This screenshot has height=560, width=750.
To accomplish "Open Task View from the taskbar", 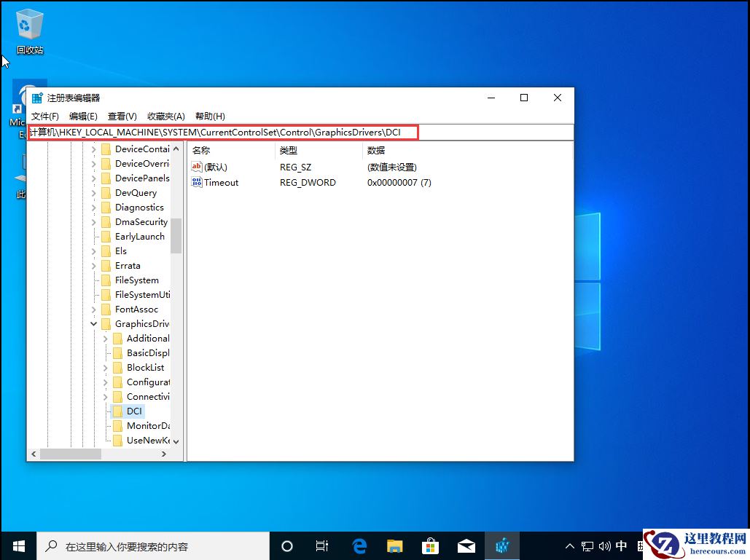I will tap(321, 545).
